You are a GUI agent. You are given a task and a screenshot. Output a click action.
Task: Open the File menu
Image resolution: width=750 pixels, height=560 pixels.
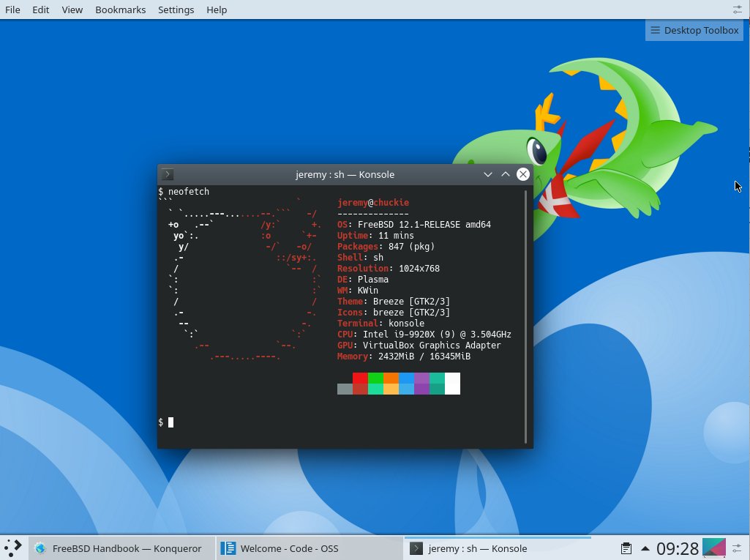(12, 10)
